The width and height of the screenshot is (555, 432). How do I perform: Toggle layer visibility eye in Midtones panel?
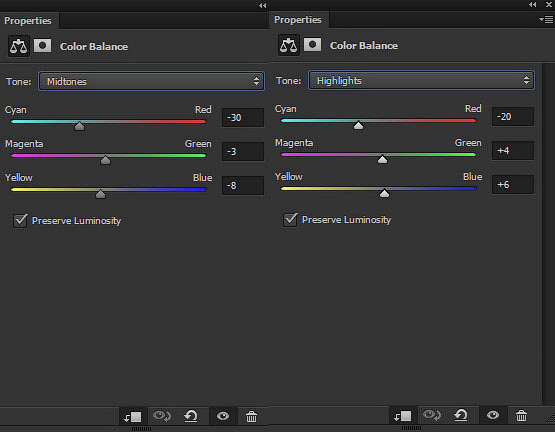pos(223,416)
